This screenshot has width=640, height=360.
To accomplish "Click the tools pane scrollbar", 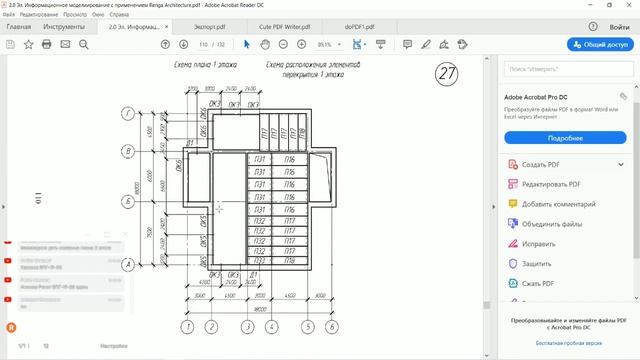I will [636, 180].
